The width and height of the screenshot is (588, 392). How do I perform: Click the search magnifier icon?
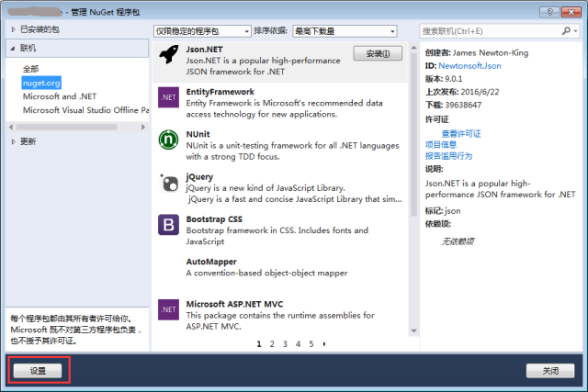(x=566, y=31)
